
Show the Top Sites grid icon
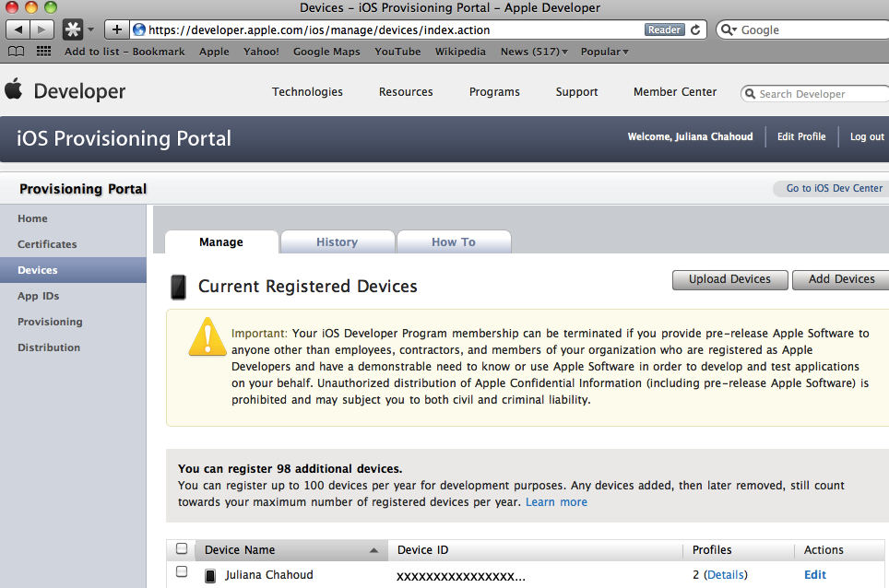pyautogui.click(x=43, y=52)
